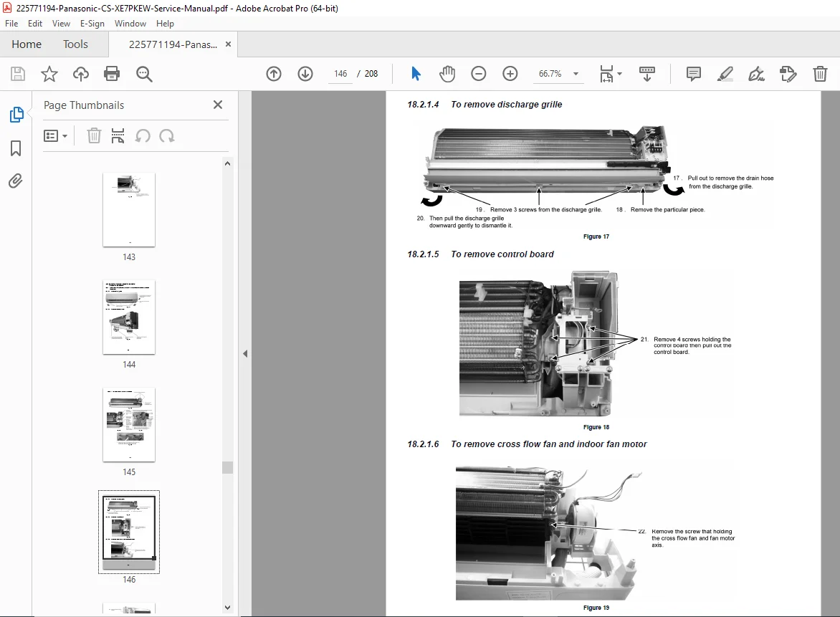Delete page using toolbar trash icon
The image size is (840, 617).
point(820,74)
